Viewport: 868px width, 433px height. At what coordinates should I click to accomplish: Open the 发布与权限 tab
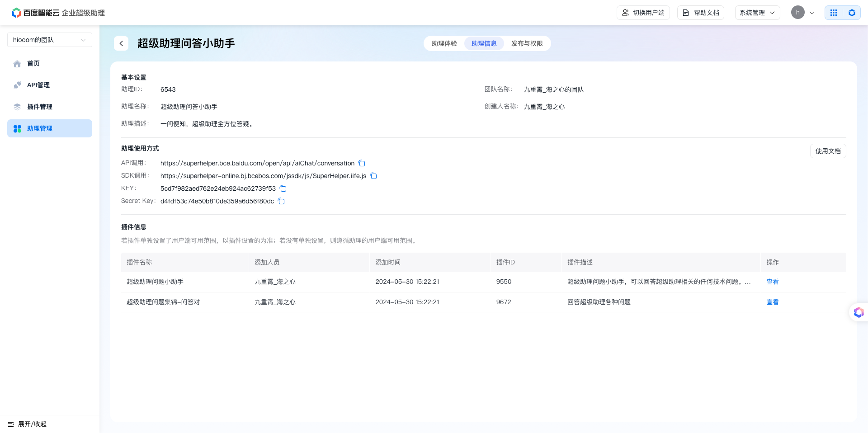tap(527, 43)
